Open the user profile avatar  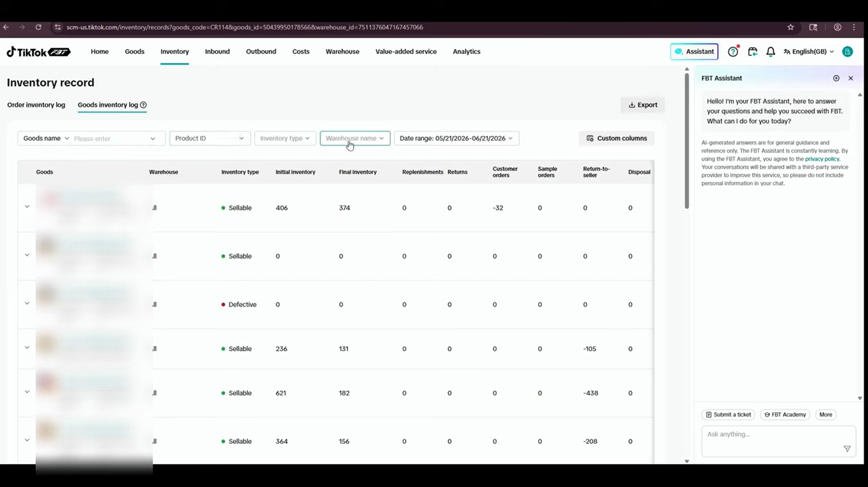847,51
